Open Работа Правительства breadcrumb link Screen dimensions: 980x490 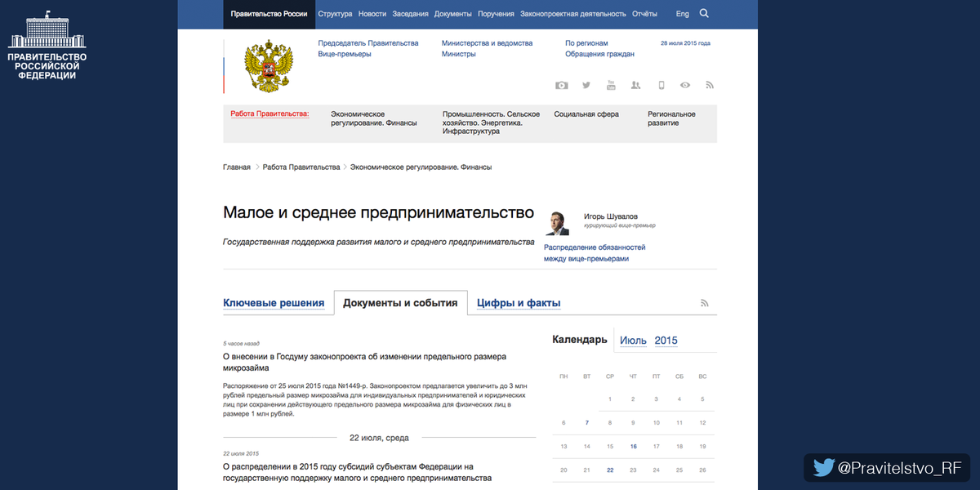click(301, 167)
